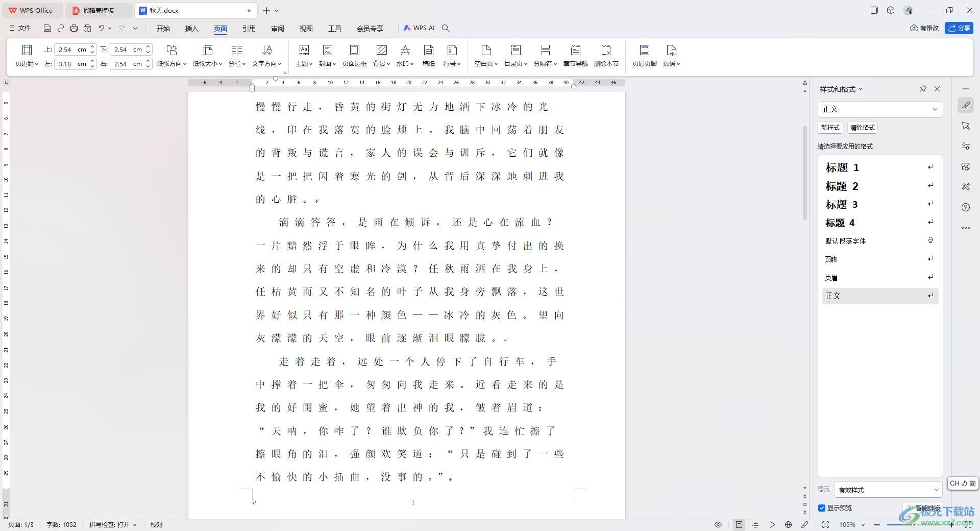Click the 清除格式 button

click(863, 128)
